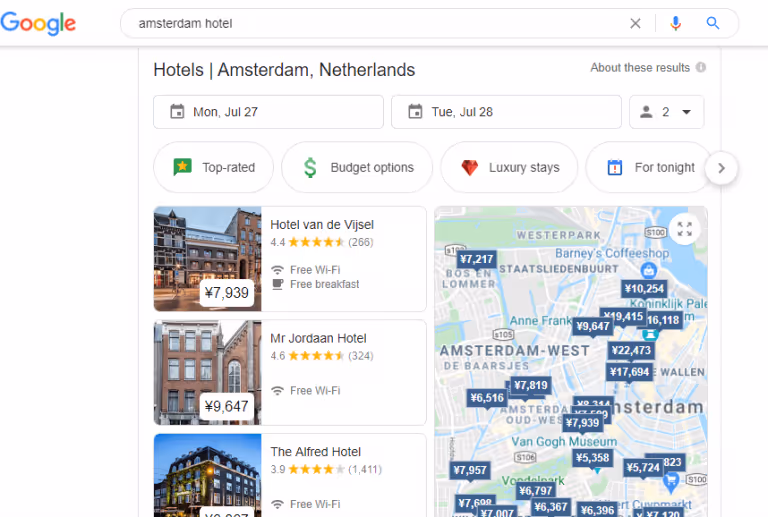
Task: Click the shopping cart map pin icon
Action: pyautogui.click(x=671, y=482)
